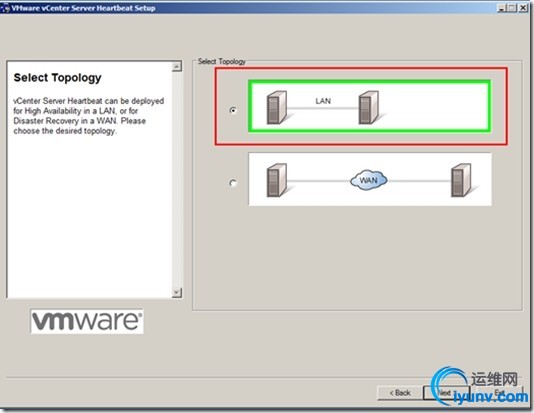Click the setup window title bar icon
Image resolution: width=534 pixels, height=413 pixels.
coord(5,8)
